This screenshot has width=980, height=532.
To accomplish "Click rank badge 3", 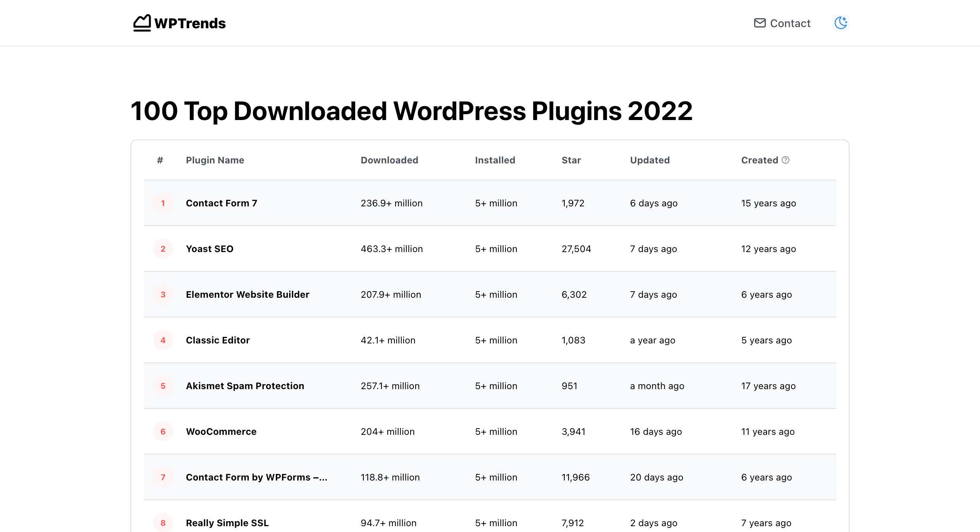I will (x=163, y=295).
